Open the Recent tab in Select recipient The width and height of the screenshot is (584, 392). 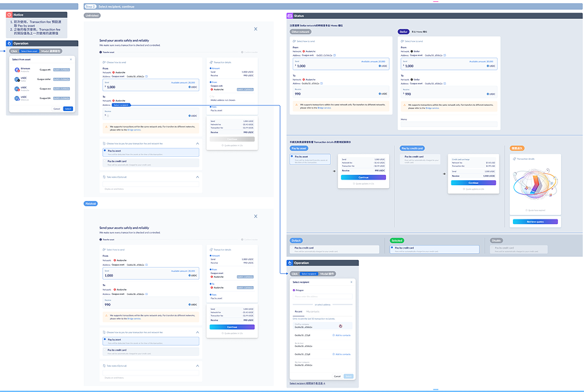tap(298, 311)
